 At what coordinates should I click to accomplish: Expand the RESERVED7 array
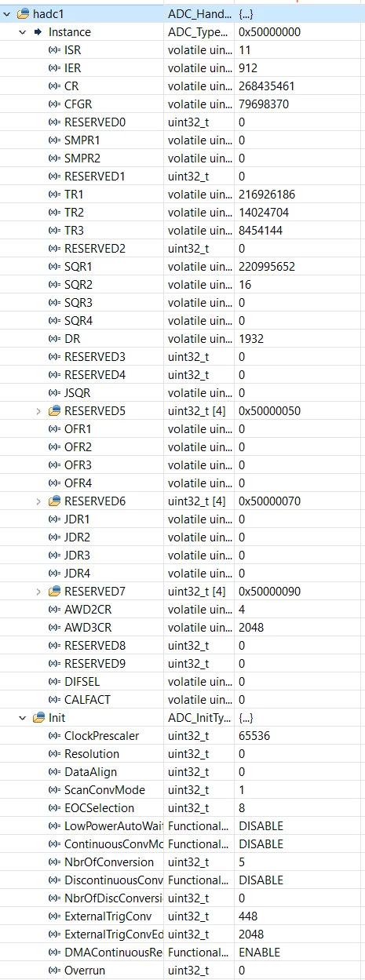click(x=38, y=592)
